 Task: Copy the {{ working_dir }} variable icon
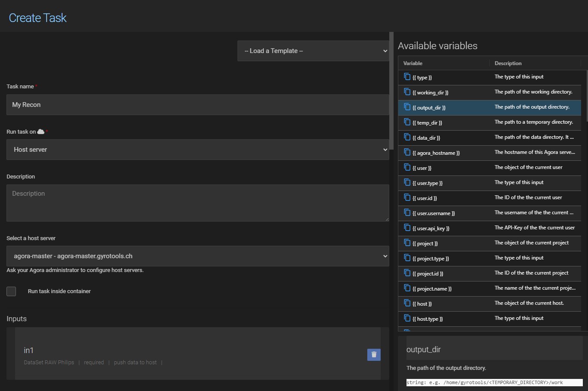pos(407,92)
